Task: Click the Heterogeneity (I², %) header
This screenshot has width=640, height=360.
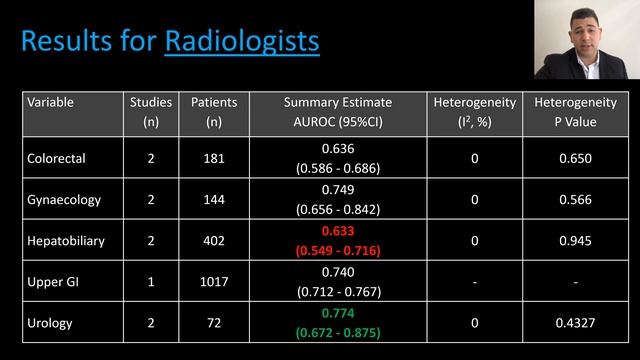Action: [x=475, y=114]
